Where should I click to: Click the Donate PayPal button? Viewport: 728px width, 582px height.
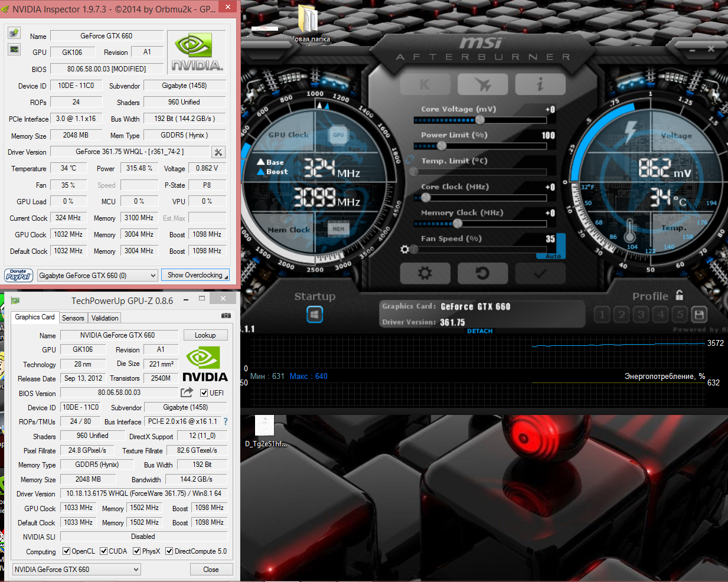(19, 275)
